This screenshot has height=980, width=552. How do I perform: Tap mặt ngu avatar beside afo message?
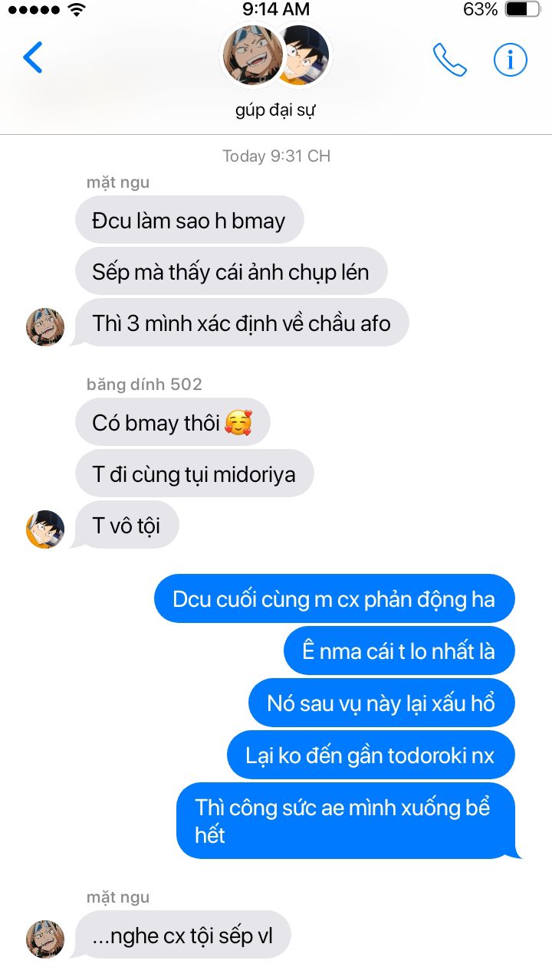(x=45, y=327)
